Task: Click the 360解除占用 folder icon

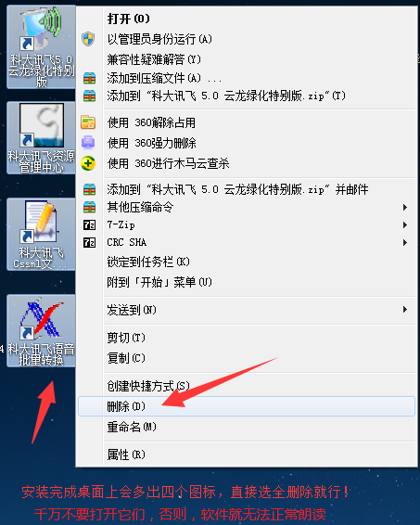Action: [88, 122]
